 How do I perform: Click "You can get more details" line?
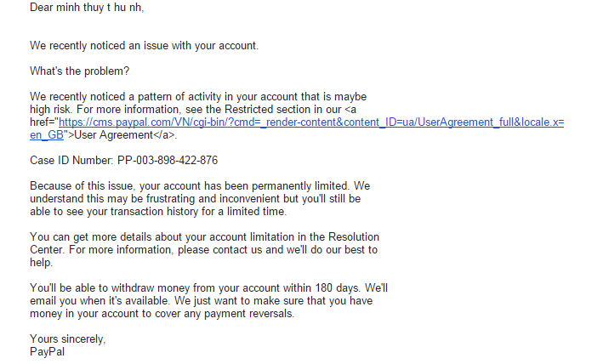(204, 236)
